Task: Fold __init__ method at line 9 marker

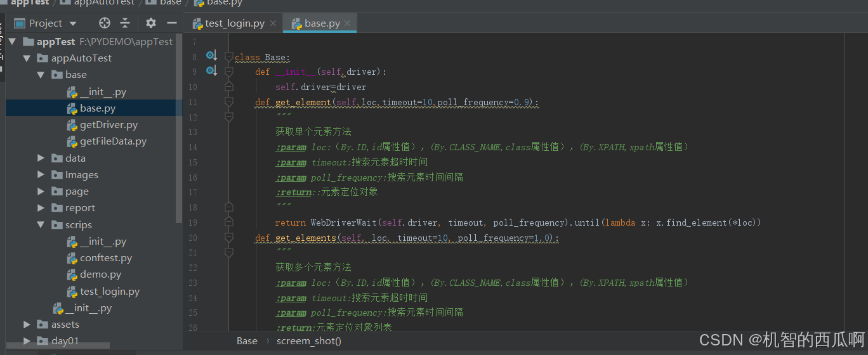Action: 229,72
